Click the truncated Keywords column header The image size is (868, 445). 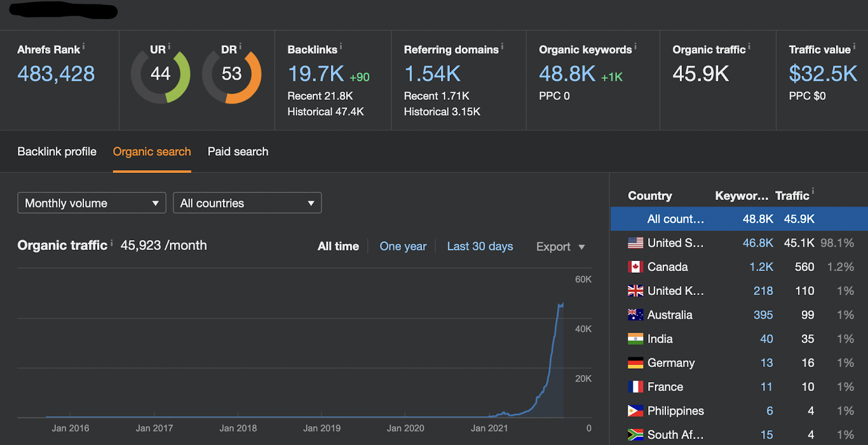pos(742,196)
